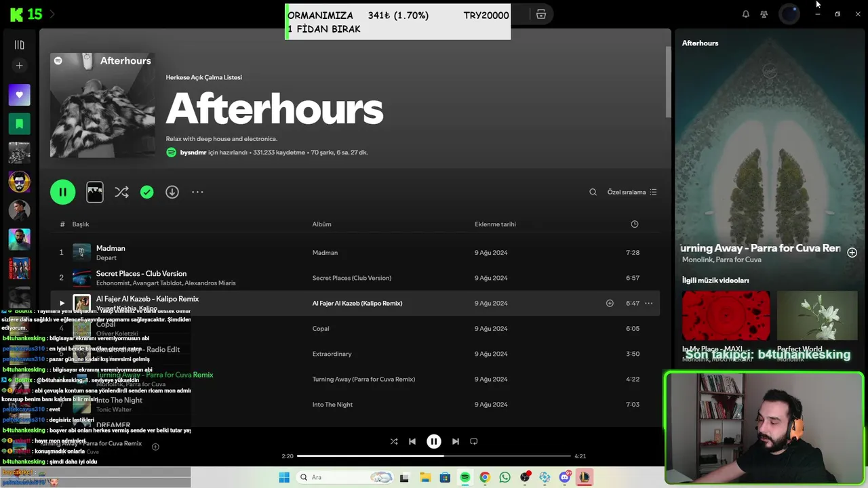The height and width of the screenshot is (488, 868).
Task: Open In My Place music video thumbnail
Action: [x=726, y=316]
